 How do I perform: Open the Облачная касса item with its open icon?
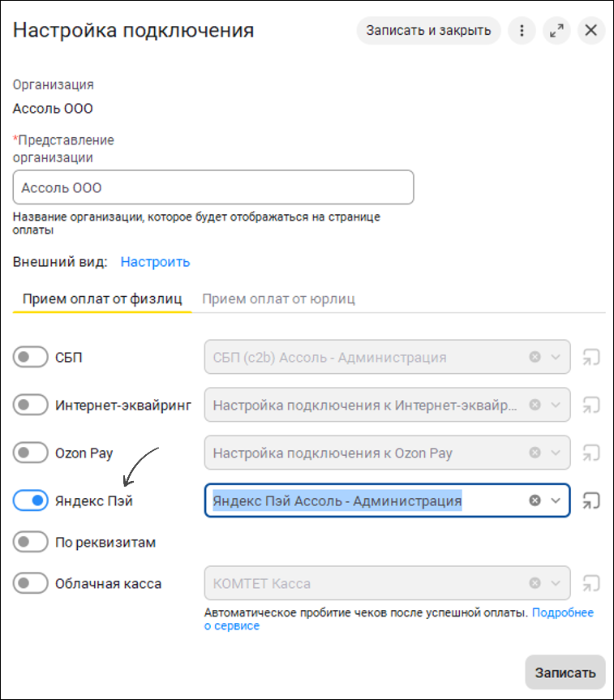591,583
